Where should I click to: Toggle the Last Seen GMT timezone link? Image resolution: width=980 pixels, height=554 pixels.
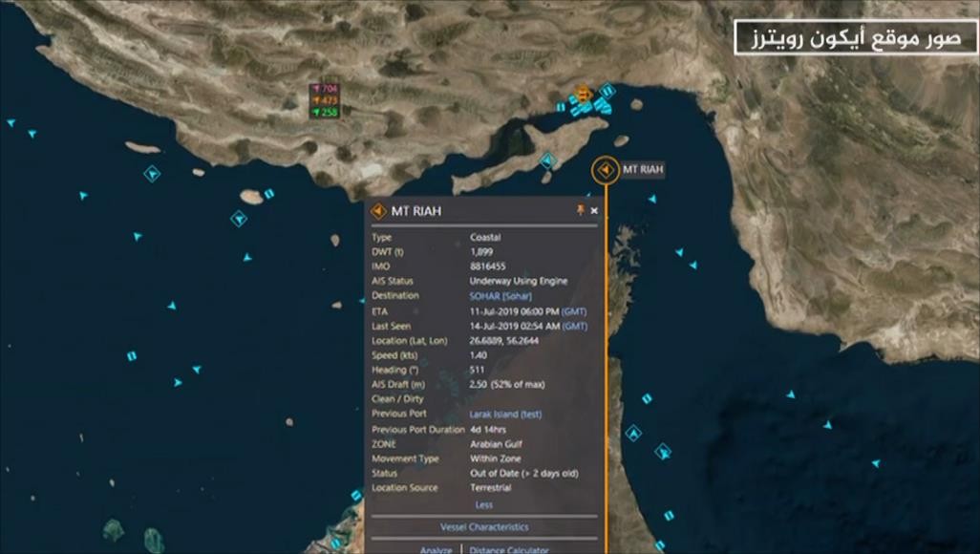[x=575, y=326]
